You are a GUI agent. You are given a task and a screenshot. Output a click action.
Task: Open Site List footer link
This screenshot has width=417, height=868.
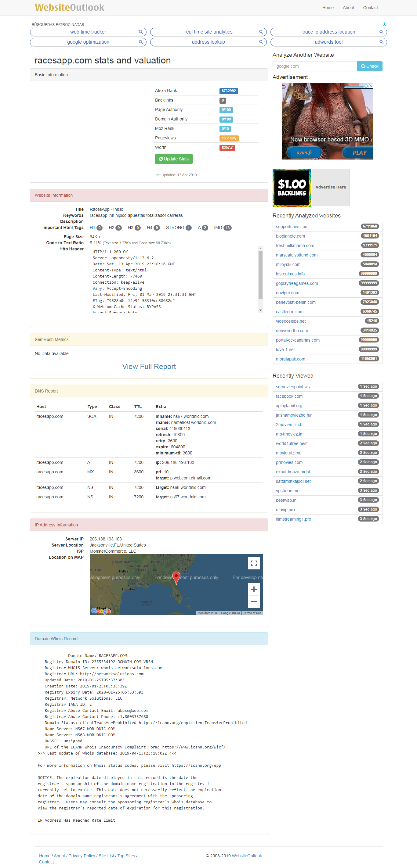point(106,856)
